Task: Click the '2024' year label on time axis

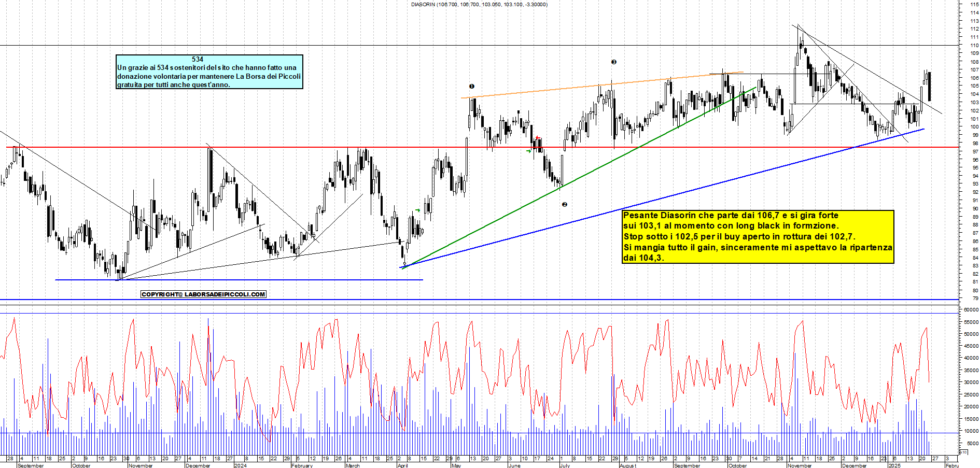Action: 240,465
